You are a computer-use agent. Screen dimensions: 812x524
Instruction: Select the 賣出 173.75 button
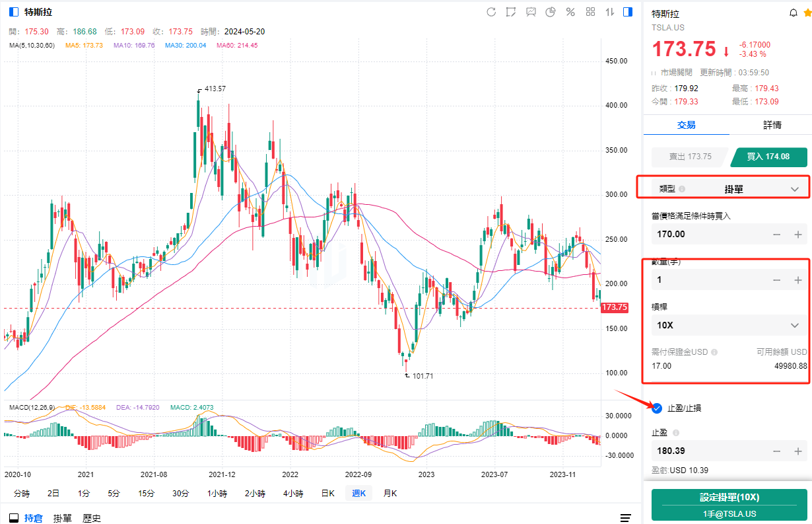[690, 157]
